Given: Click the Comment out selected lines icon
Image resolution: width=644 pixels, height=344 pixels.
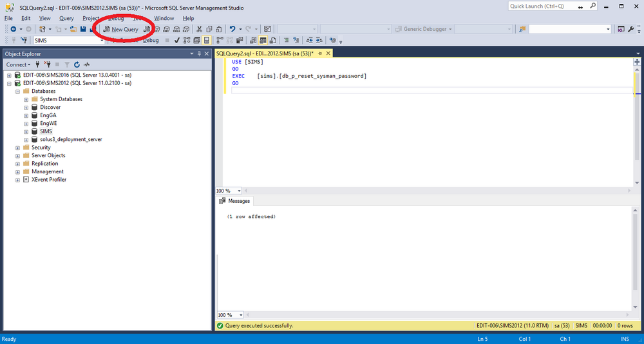Looking at the screenshot, I should tap(287, 41).
